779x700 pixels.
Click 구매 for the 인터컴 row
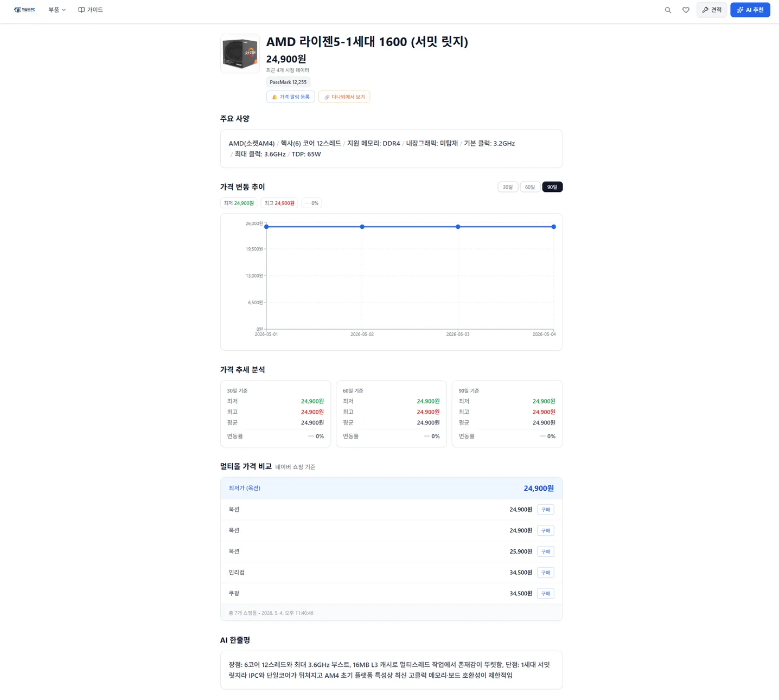[546, 573]
